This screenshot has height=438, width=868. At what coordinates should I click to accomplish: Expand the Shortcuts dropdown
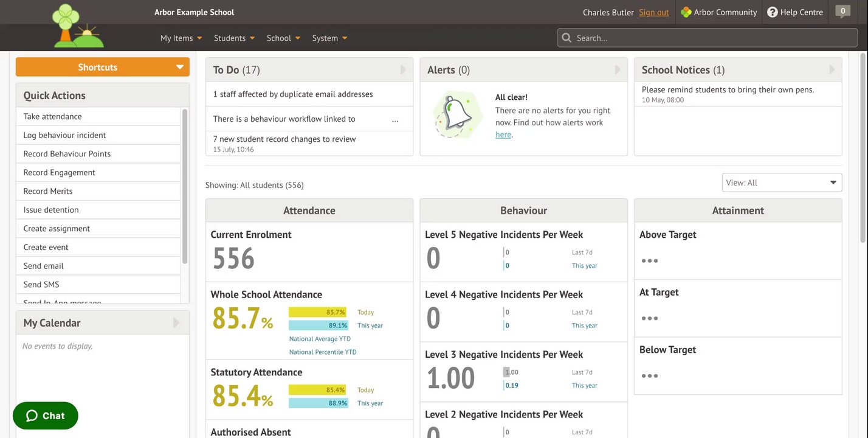(x=103, y=67)
